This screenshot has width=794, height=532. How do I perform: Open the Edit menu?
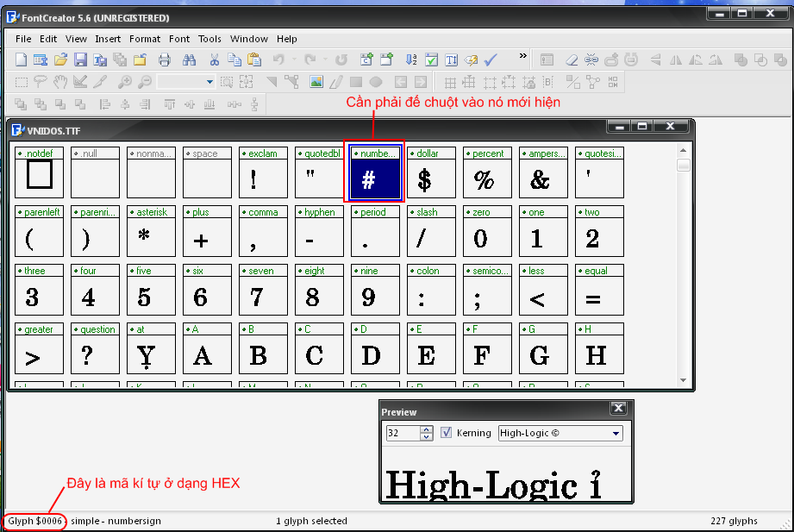pos(48,39)
